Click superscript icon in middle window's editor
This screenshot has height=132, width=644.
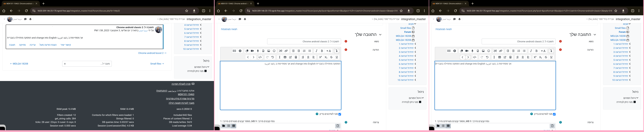coord(320,57)
